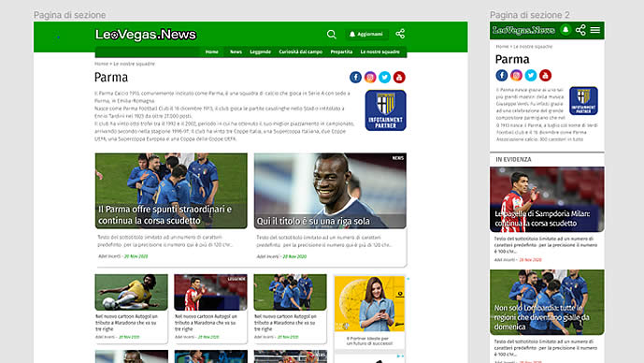
Task: Click the IN EVIDENZA section heading
Action: (x=513, y=159)
